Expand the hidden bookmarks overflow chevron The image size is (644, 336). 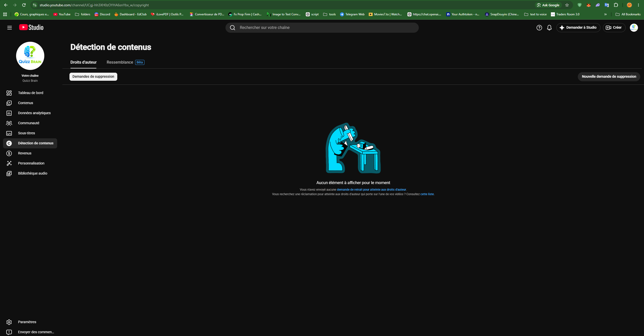pos(605,14)
